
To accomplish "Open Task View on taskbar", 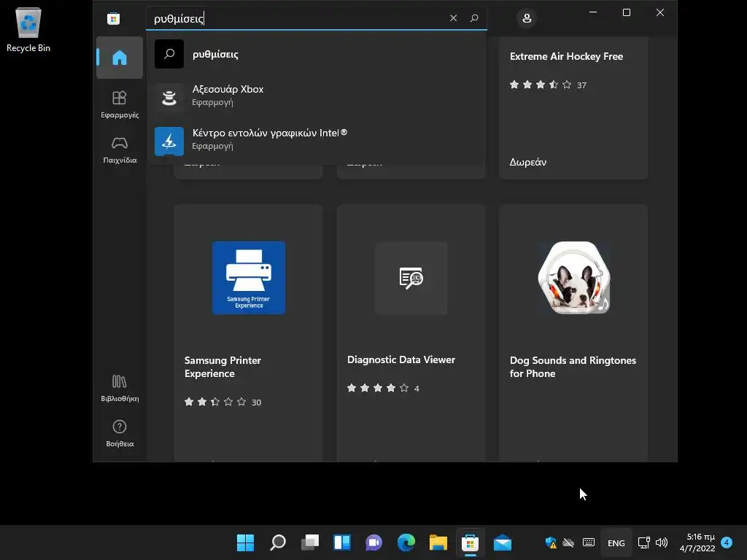I will pos(309,542).
